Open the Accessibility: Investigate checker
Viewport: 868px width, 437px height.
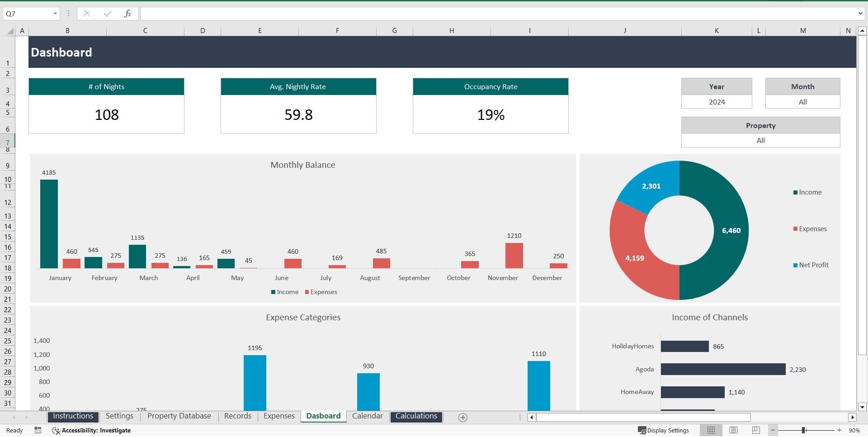pos(91,430)
